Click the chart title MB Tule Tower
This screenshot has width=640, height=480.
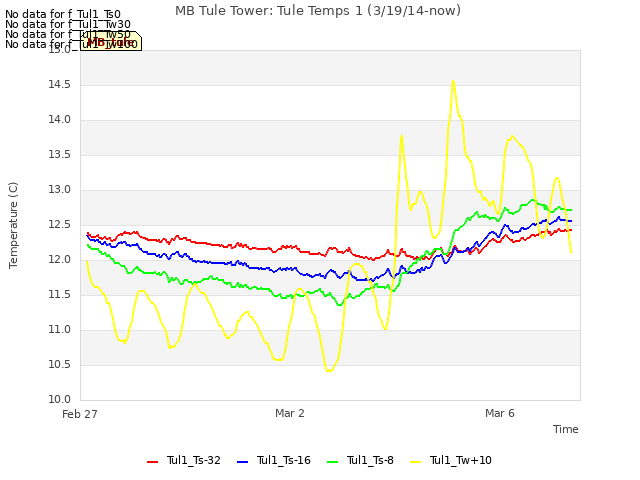pyautogui.click(x=318, y=11)
